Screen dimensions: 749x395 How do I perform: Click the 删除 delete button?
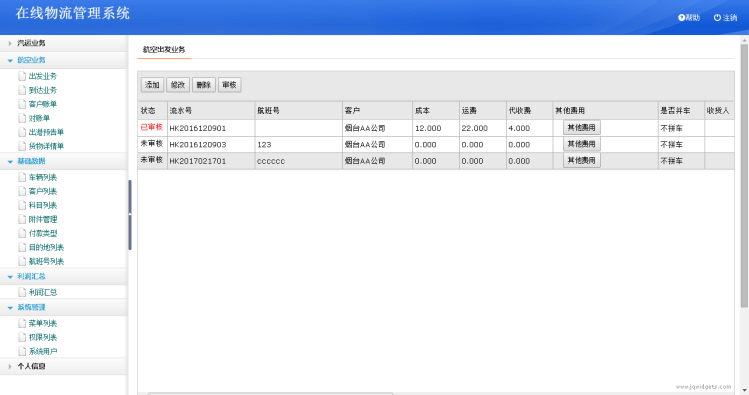tap(203, 85)
